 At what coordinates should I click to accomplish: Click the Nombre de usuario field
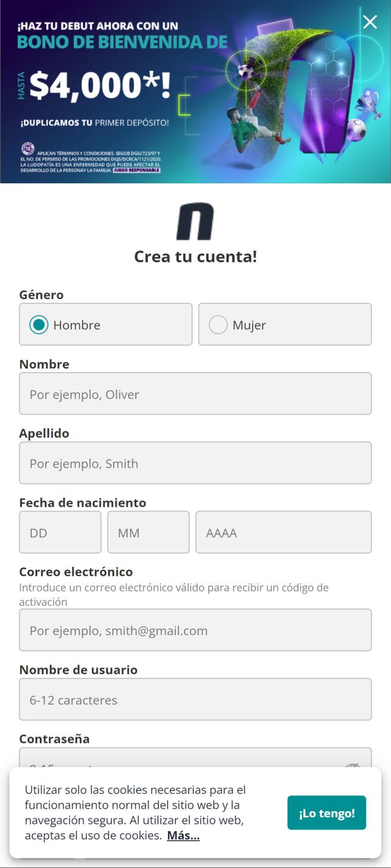click(195, 699)
